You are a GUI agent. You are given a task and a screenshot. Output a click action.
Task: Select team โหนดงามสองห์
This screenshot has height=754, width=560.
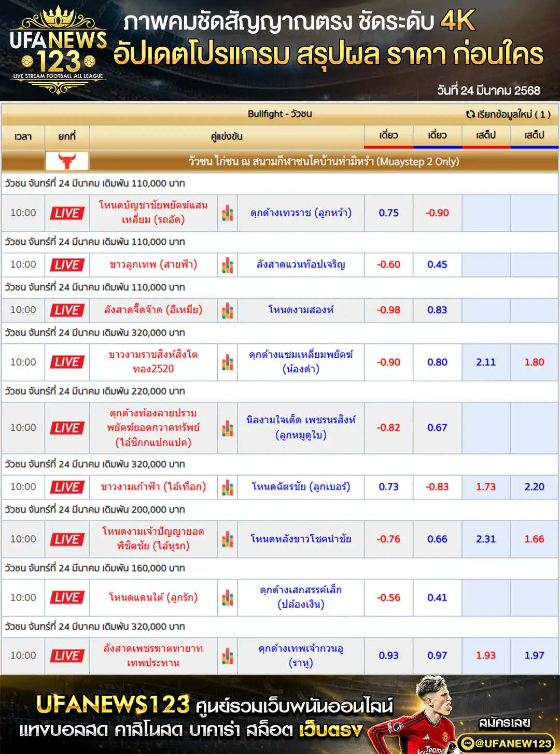(301, 310)
